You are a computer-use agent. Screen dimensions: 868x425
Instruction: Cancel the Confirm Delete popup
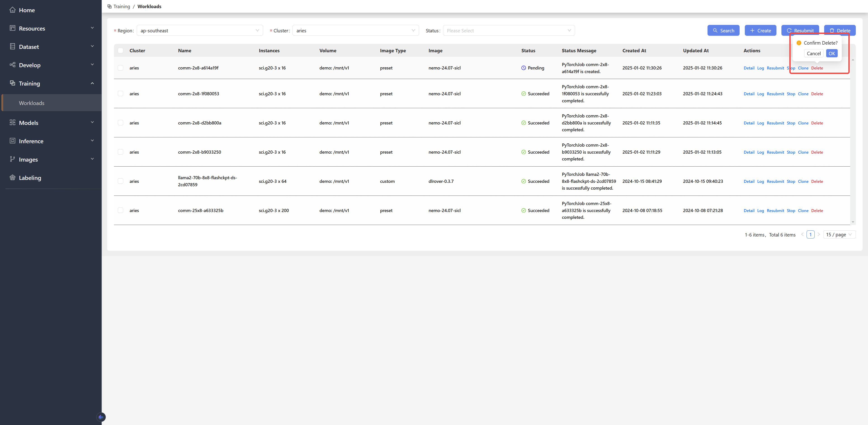click(814, 53)
